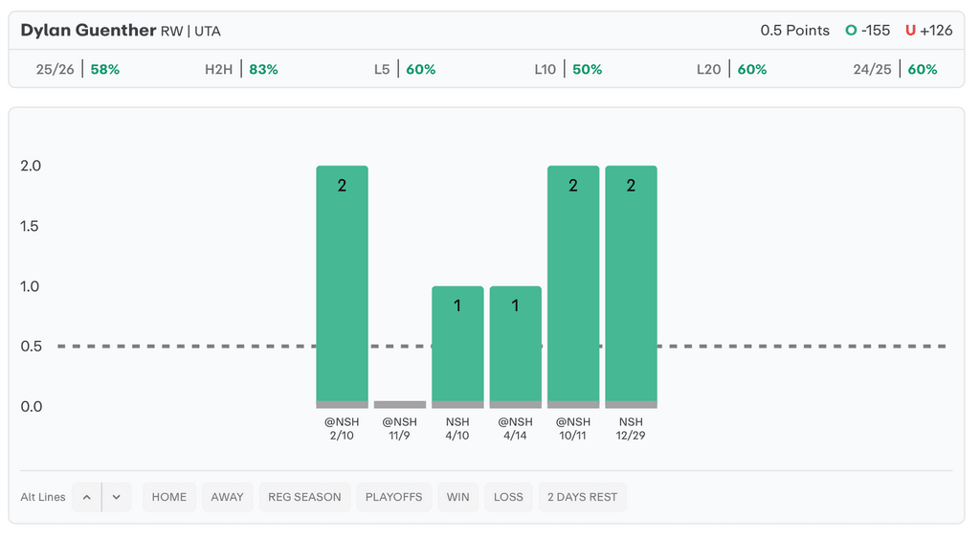Open Dylan Guenther player name link
The image size is (980, 541).
(x=88, y=31)
